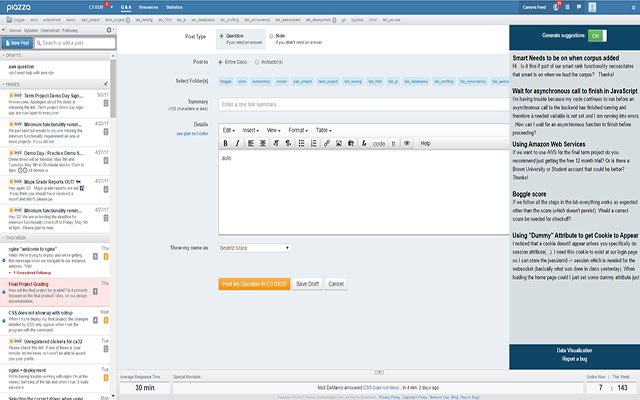
Task: Open the Table dropdown in the editor
Action: [323, 130]
